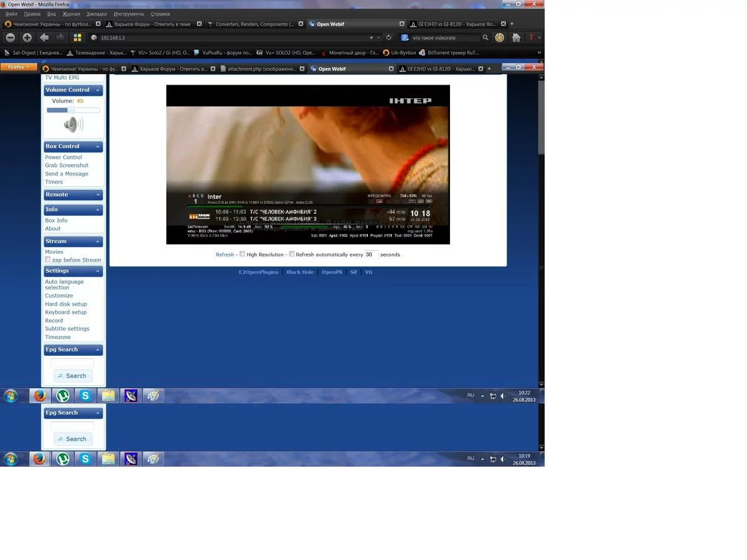
Task: Reload the page via address bar icon
Action: [388, 37]
